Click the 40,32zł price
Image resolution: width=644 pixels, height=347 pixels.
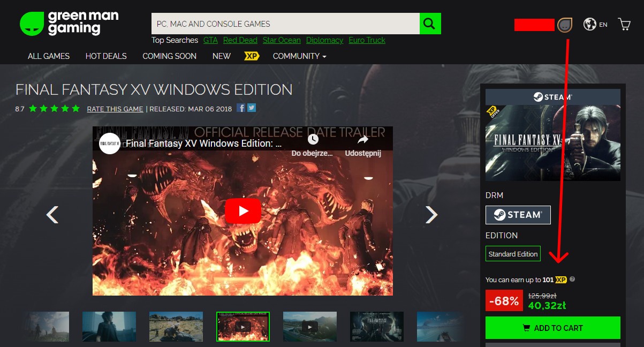tap(547, 306)
